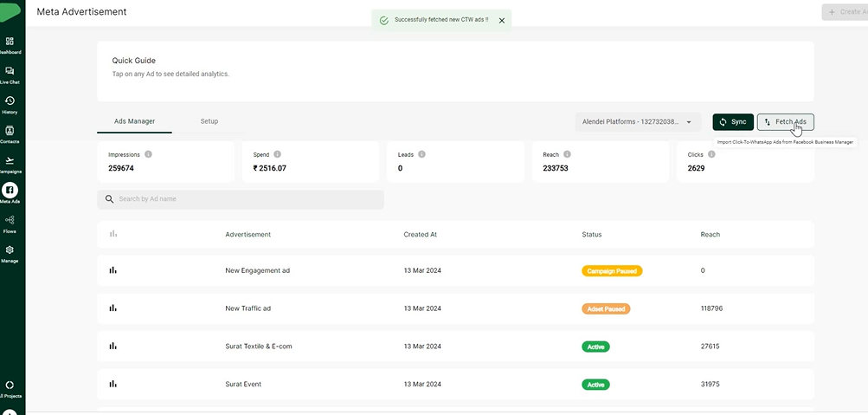Image resolution: width=868 pixels, height=415 pixels.
Task: Click the Reach value 233753
Action: (x=556, y=168)
